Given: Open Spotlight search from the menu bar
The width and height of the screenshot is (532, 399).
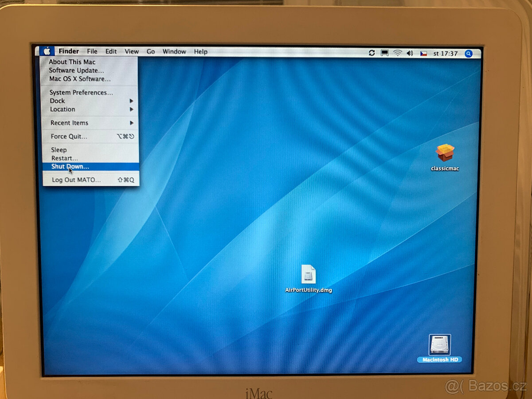Looking at the screenshot, I should click(469, 53).
